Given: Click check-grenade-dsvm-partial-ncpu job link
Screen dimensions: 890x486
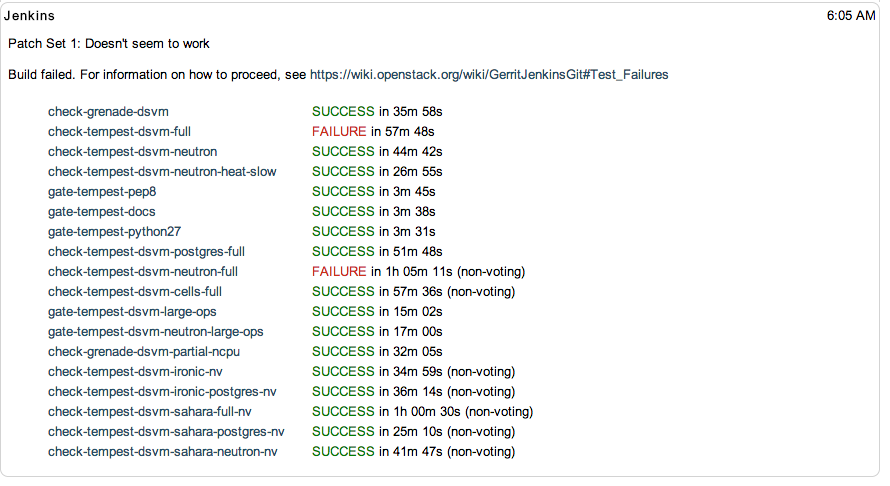Looking at the screenshot, I should coord(146,351).
